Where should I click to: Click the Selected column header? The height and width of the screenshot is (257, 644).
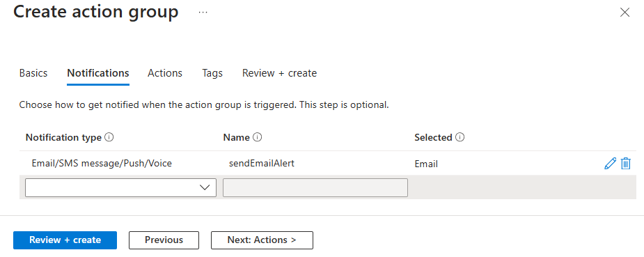(433, 137)
